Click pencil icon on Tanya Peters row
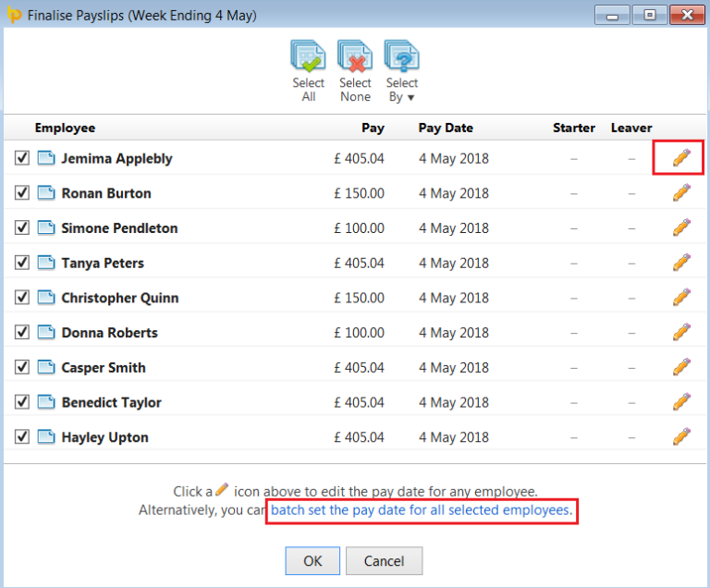The image size is (710, 588). (681, 263)
